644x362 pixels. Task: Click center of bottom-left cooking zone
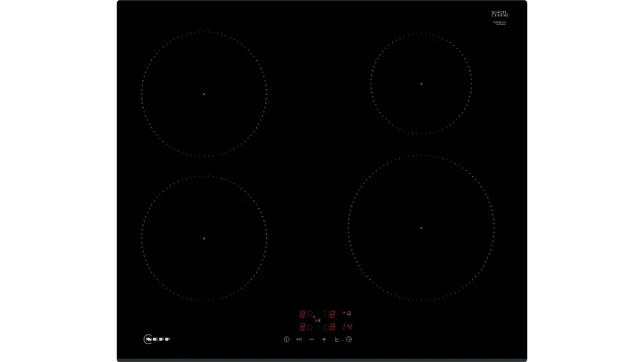[x=204, y=238]
